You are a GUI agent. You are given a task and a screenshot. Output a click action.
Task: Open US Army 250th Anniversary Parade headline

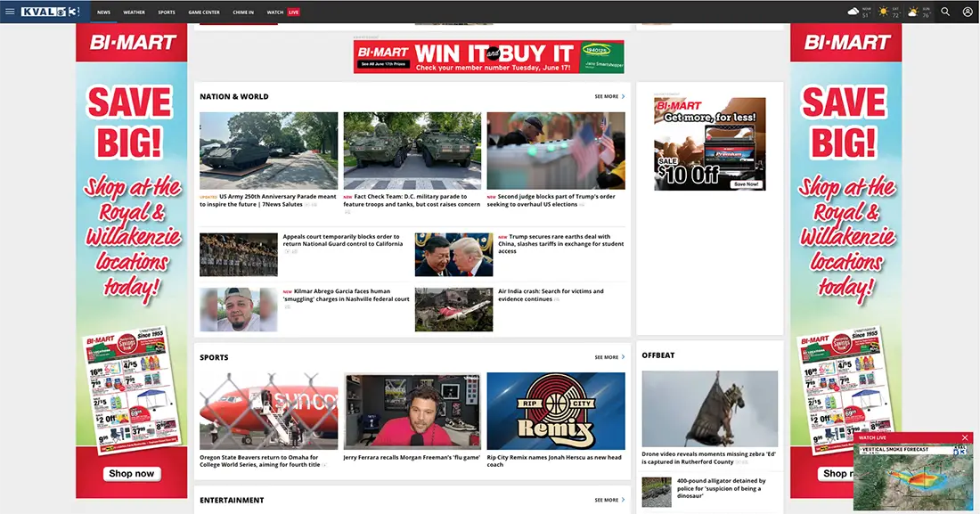click(268, 200)
